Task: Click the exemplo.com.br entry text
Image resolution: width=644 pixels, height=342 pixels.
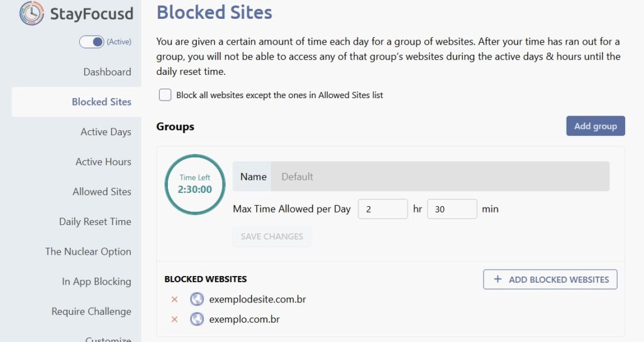Action: pyautogui.click(x=245, y=319)
